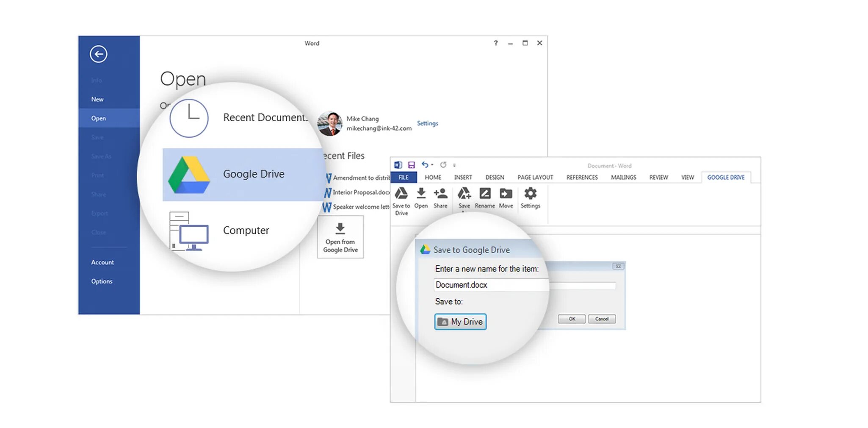Click Mike Chang profile photo
This screenshot has width=868, height=428.
pyautogui.click(x=330, y=124)
